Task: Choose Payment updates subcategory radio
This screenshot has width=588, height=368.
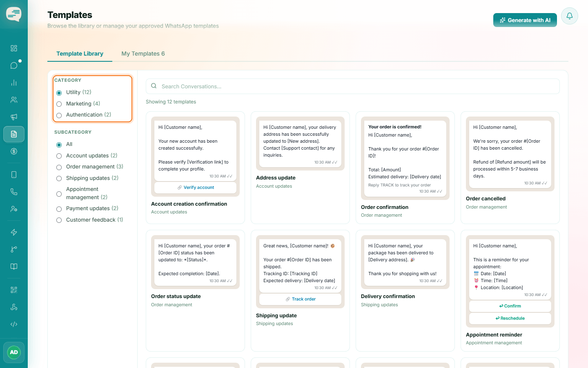Action: coord(59,209)
